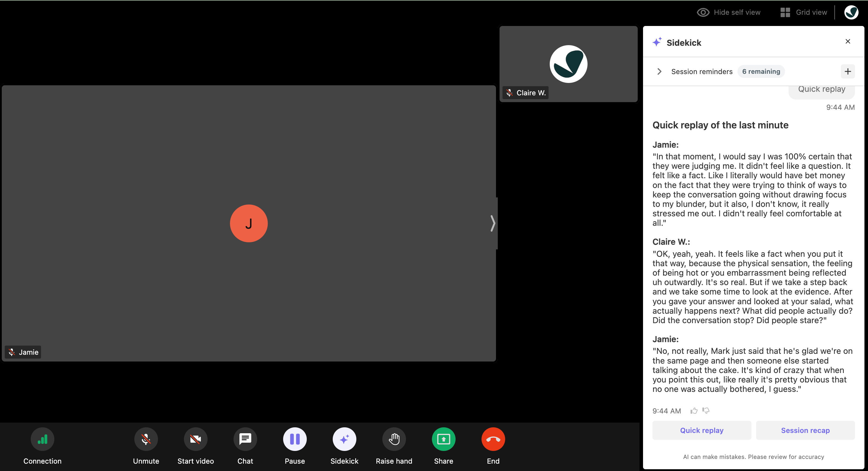Select Claire W.'s video tile
This screenshot has height=471, width=868.
pyautogui.click(x=568, y=64)
